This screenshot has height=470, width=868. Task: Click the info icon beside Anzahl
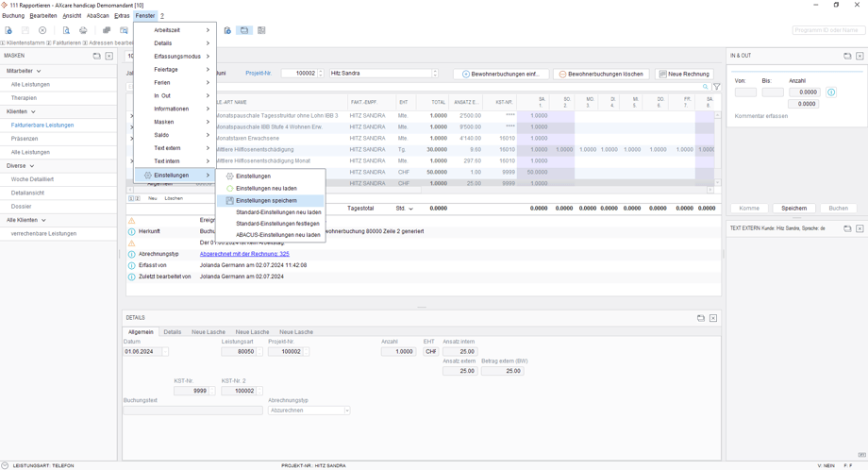click(831, 92)
